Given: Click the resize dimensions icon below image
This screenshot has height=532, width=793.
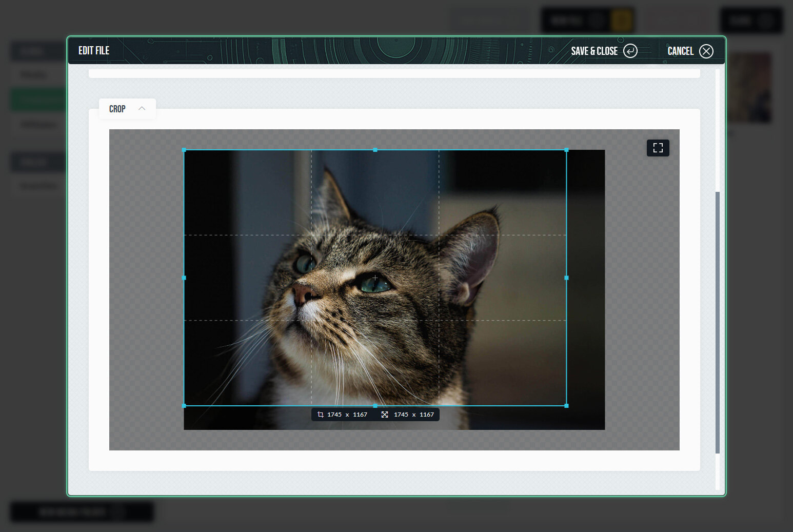Looking at the screenshot, I should tap(385, 415).
